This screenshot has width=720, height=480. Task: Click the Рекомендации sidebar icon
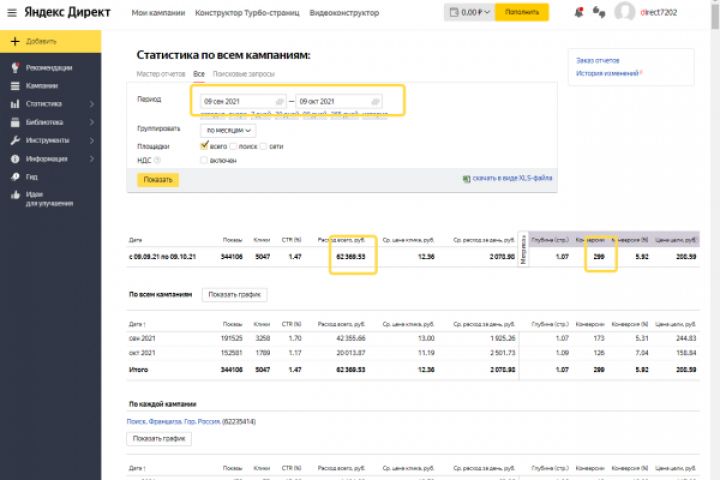(x=16, y=68)
